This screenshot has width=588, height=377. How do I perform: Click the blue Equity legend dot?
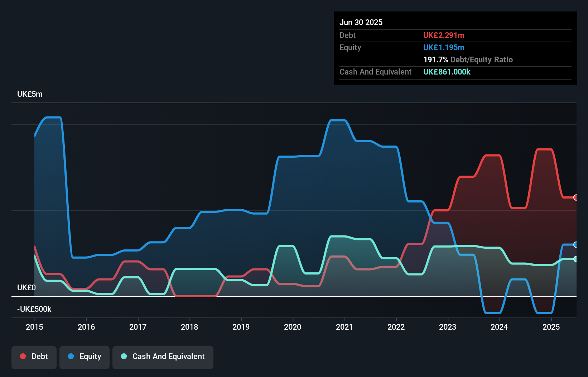point(72,356)
